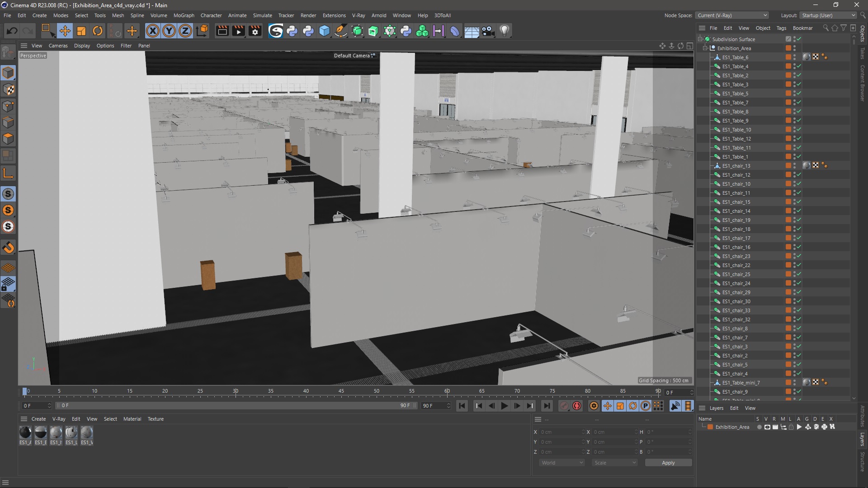Open the vertical Takes tab

[863, 53]
